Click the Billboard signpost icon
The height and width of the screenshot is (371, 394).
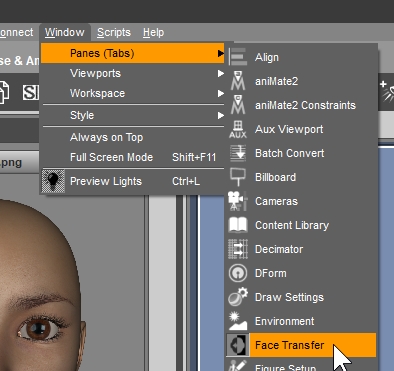238,177
